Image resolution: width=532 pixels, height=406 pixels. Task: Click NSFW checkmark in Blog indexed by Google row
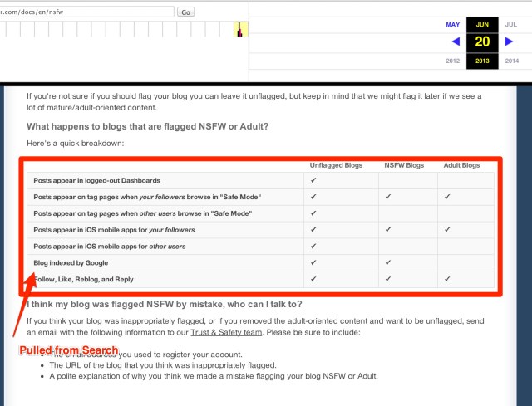tap(388, 262)
